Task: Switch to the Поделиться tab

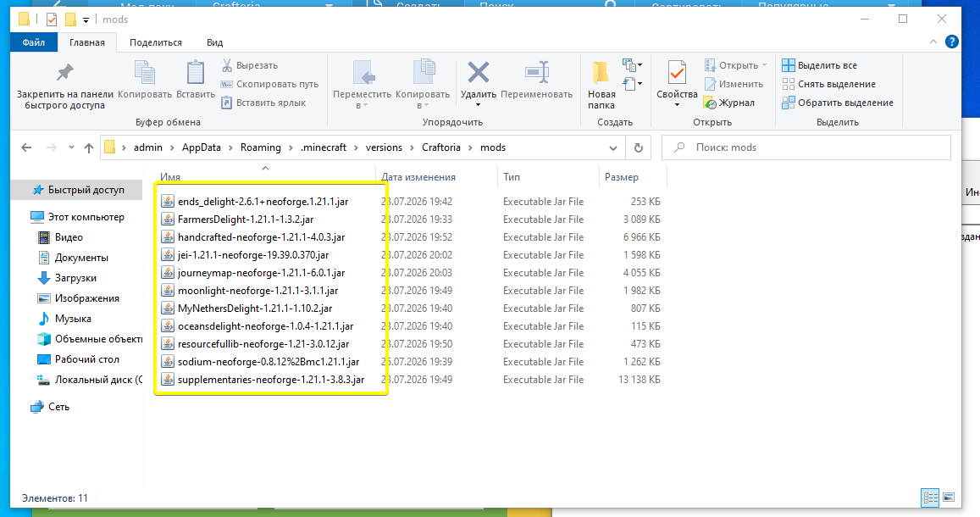Action: click(x=156, y=42)
